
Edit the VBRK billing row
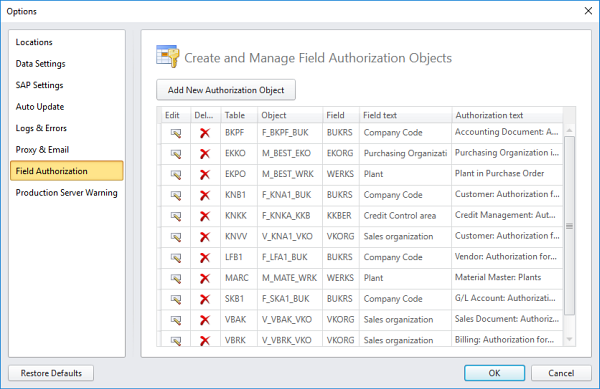[x=176, y=340]
